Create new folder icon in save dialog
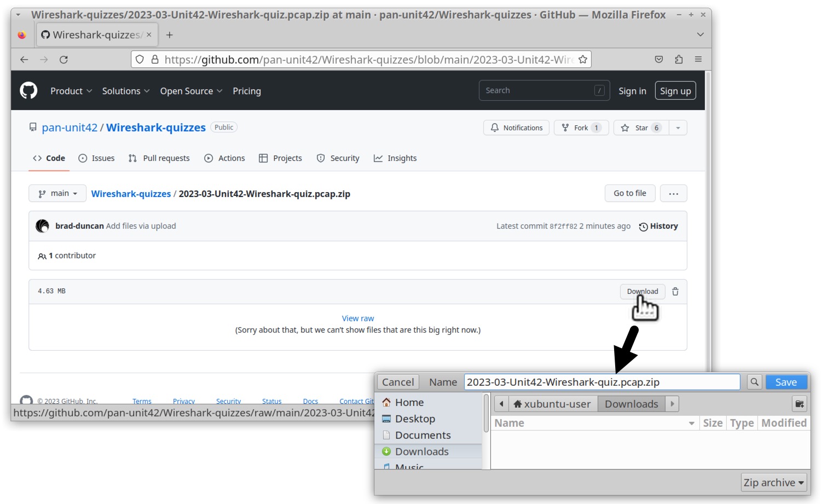 800,404
